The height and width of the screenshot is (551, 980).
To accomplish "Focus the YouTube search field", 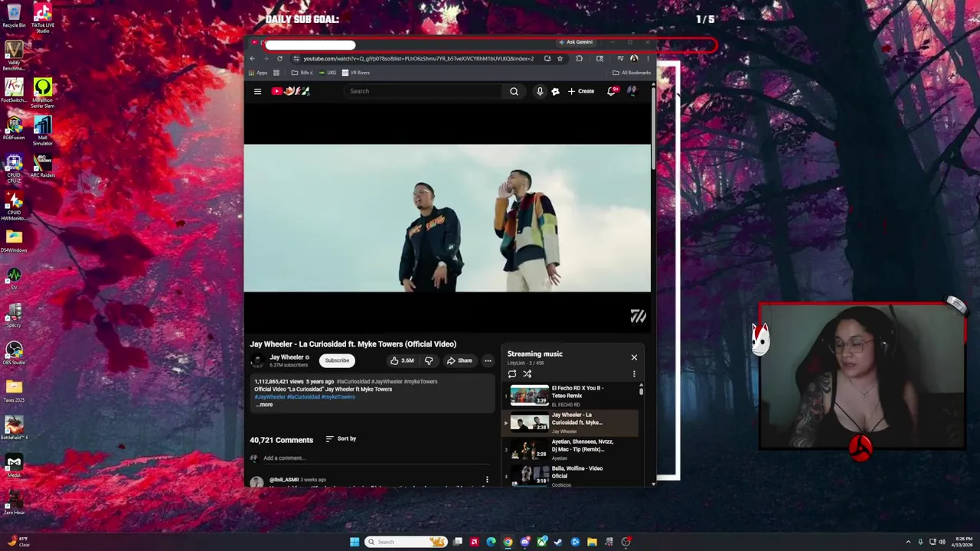I will click(x=423, y=91).
